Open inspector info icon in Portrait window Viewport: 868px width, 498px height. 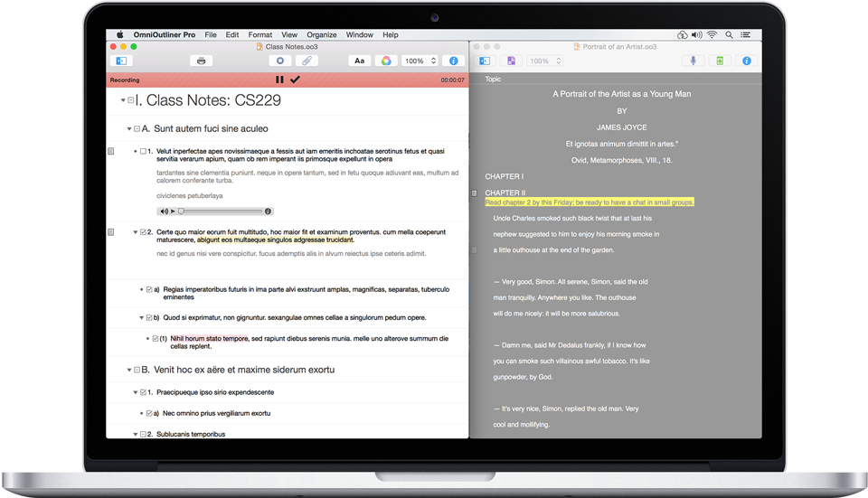tap(747, 61)
